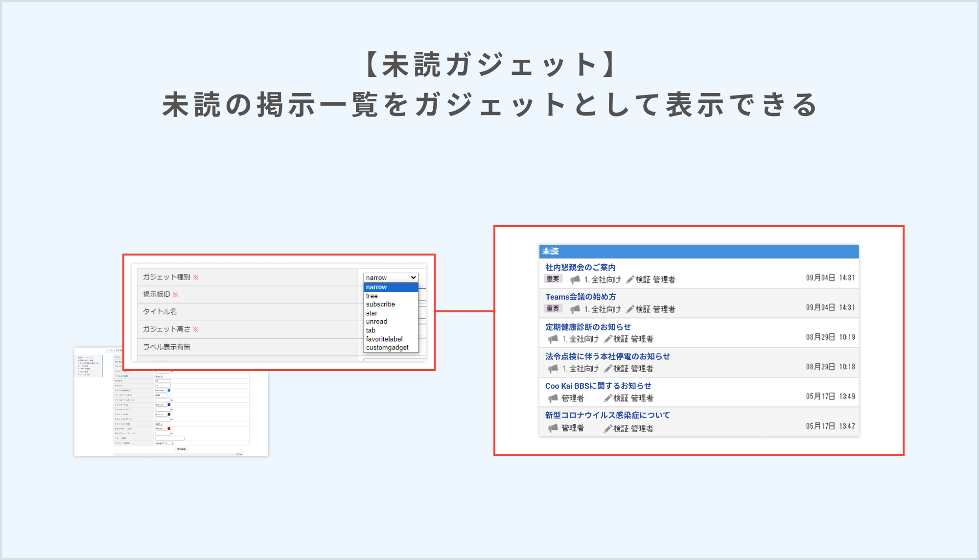The image size is (979, 560).
Task: Click the light blue title background swatch
Action: pos(169,390)
